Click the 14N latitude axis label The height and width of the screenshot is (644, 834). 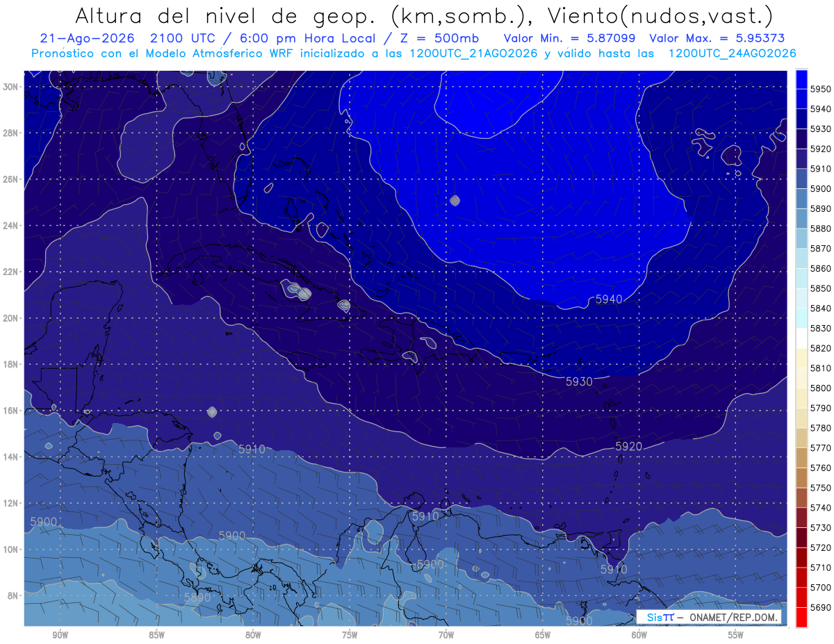pos(10,457)
